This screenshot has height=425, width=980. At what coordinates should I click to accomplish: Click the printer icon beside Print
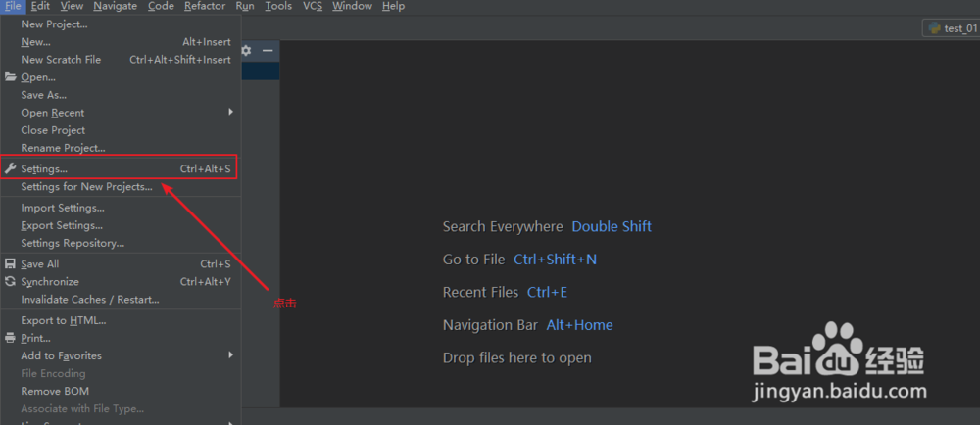coord(11,339)
